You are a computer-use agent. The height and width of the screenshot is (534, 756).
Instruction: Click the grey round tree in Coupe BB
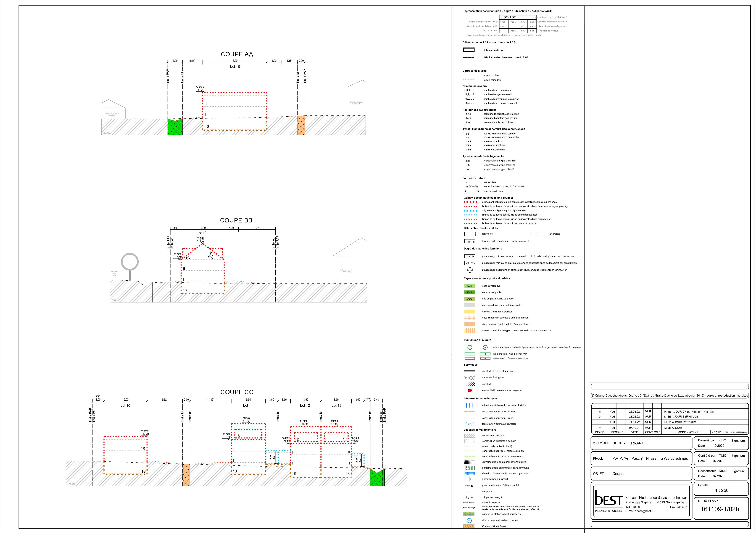pyautogui.click(x=130, y=262)
